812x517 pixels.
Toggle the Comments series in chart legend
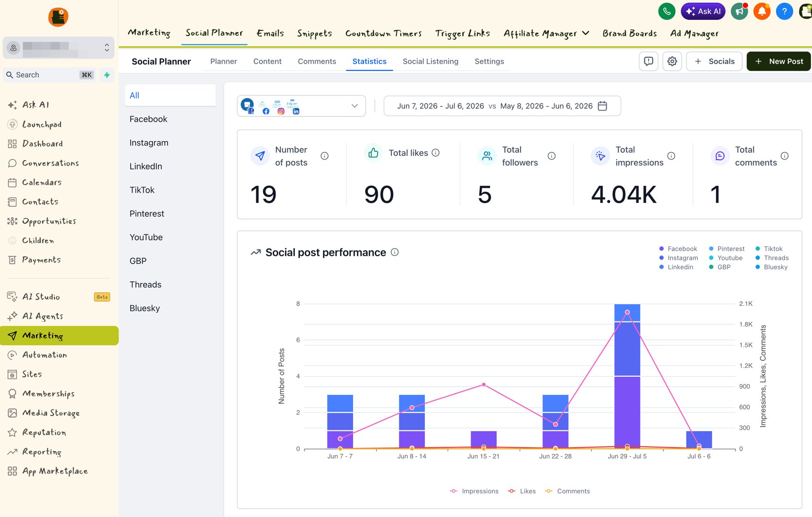pos(567,491)
